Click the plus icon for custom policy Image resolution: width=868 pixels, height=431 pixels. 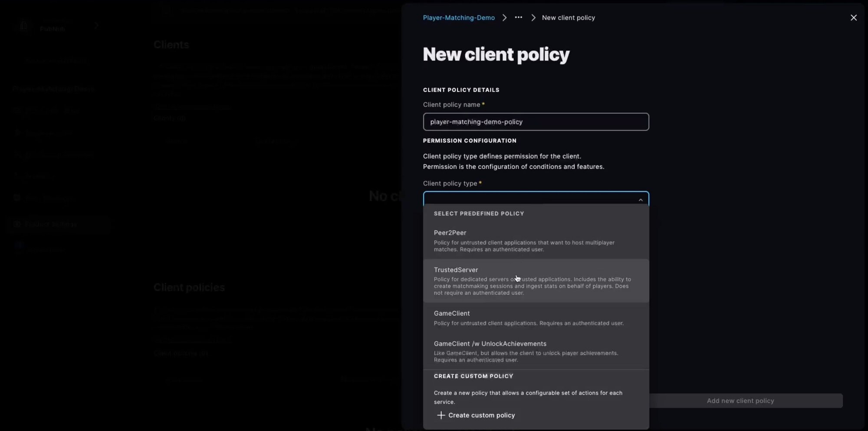tap(441, 415)
